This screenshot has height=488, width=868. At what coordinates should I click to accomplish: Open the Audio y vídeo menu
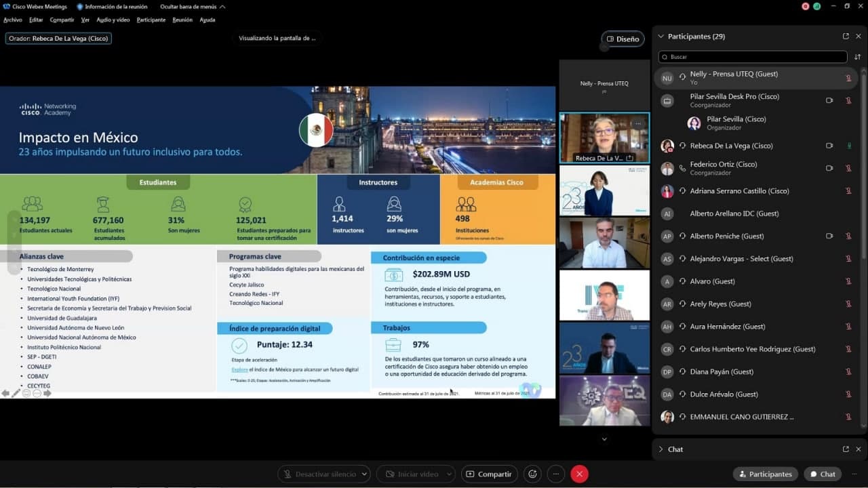click(x=113, y=20)
